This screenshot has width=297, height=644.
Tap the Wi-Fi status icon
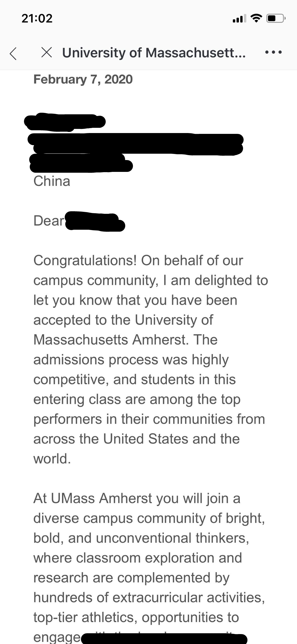(x=256, y=18)
